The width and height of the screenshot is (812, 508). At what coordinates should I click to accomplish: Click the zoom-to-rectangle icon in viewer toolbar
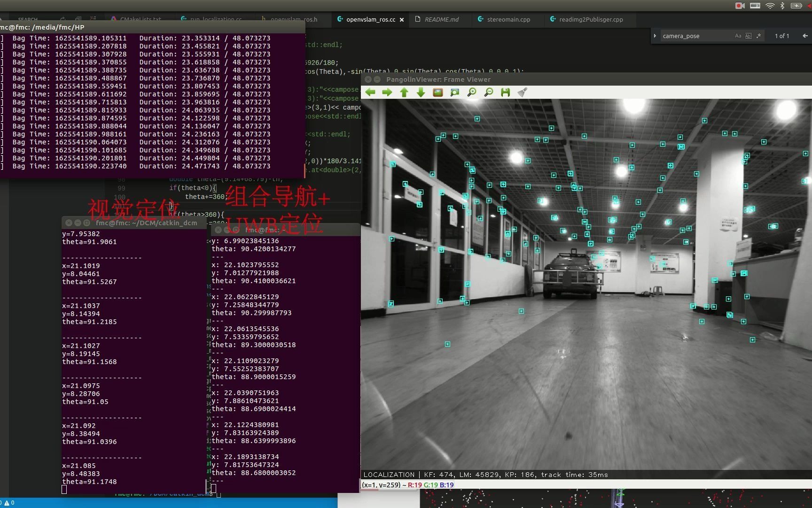455,92
